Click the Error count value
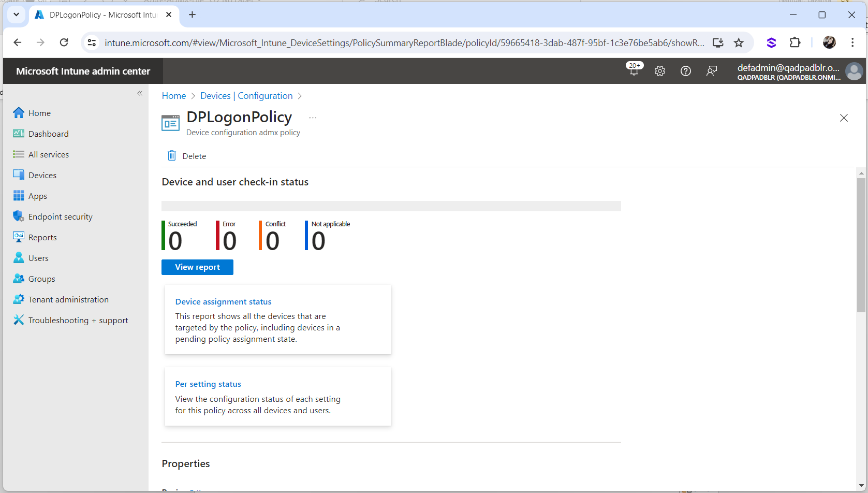This screenshot has width=868, height=493. (x=230, y=241)
